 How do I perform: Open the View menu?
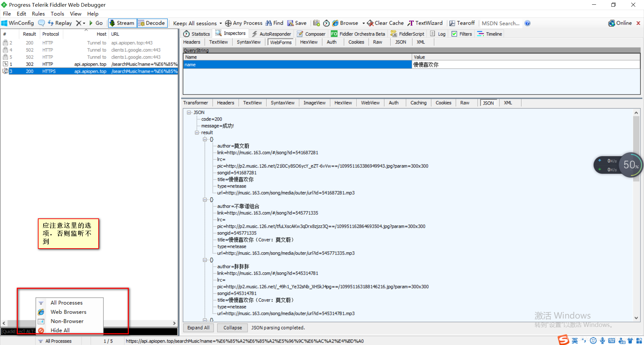(x=75, y=14)
